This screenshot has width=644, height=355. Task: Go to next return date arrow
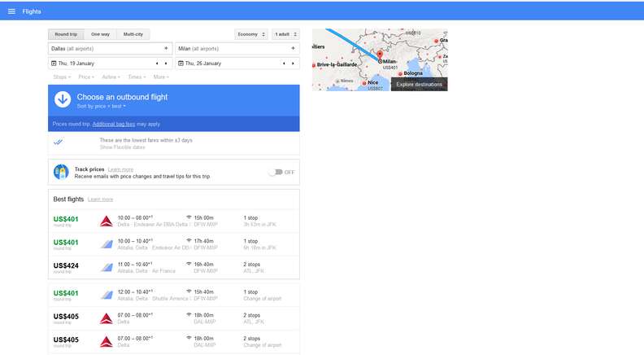coord(293,64)
